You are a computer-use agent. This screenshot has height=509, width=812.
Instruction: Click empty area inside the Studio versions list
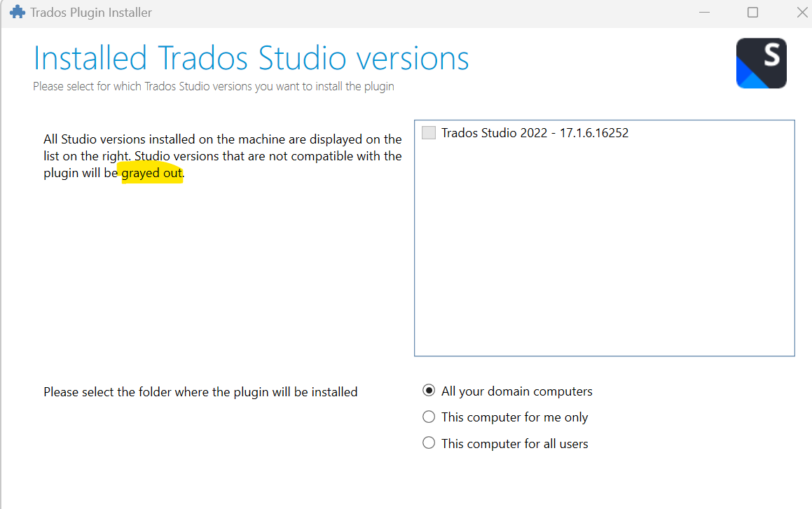coord(604,252)
